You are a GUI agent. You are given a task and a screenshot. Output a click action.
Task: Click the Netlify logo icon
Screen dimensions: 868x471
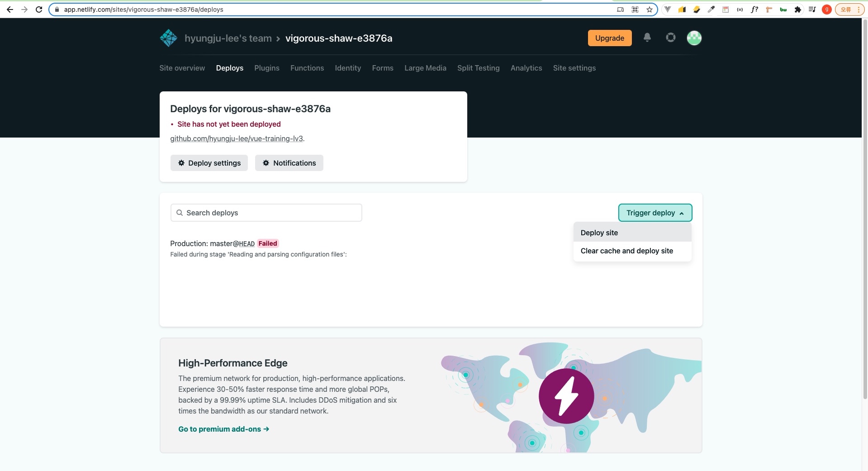(169, 38)
